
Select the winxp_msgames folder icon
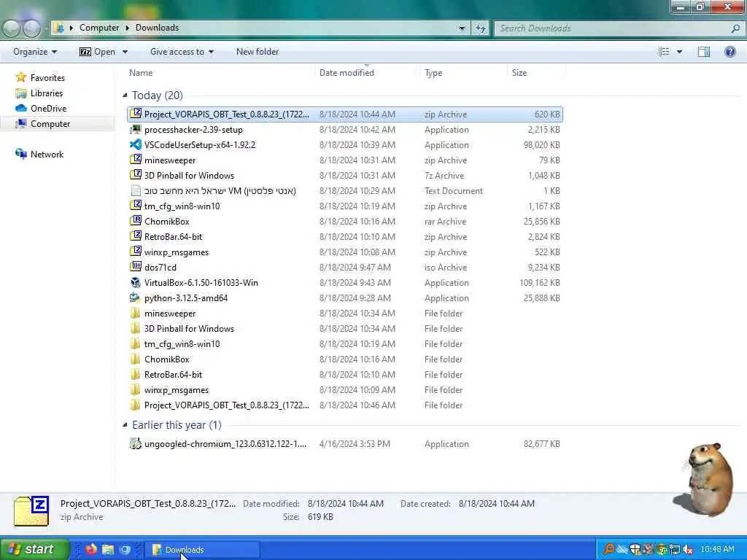point(136,389)
